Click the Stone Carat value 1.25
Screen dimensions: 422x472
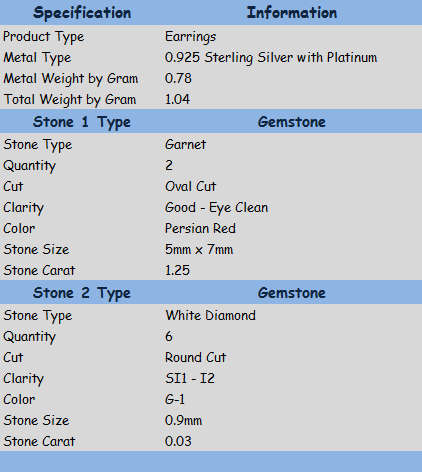pyautogui.click(x=177, y=270)
